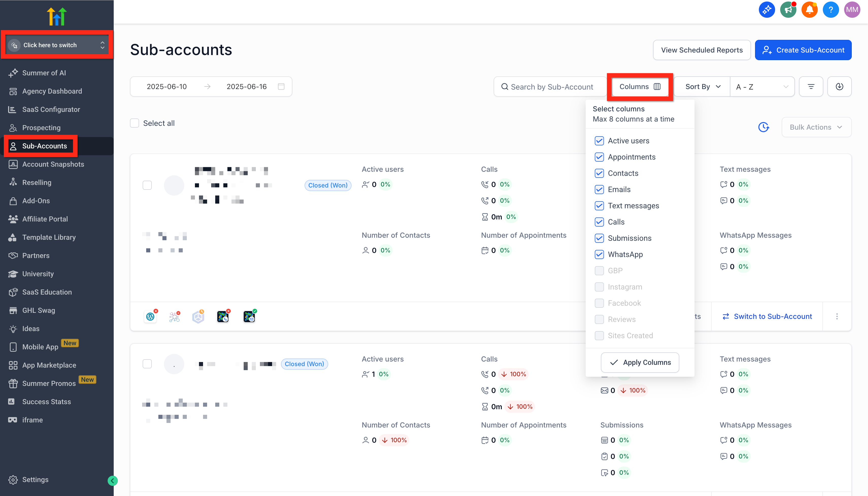This screenshot has width=868, height=496.
Task: Expand the A - Z order dropdown
Action: point(762,87)
